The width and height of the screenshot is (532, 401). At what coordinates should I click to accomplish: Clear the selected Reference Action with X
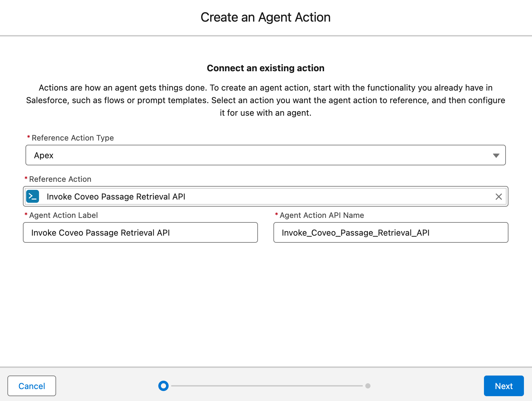click(498, 197)
